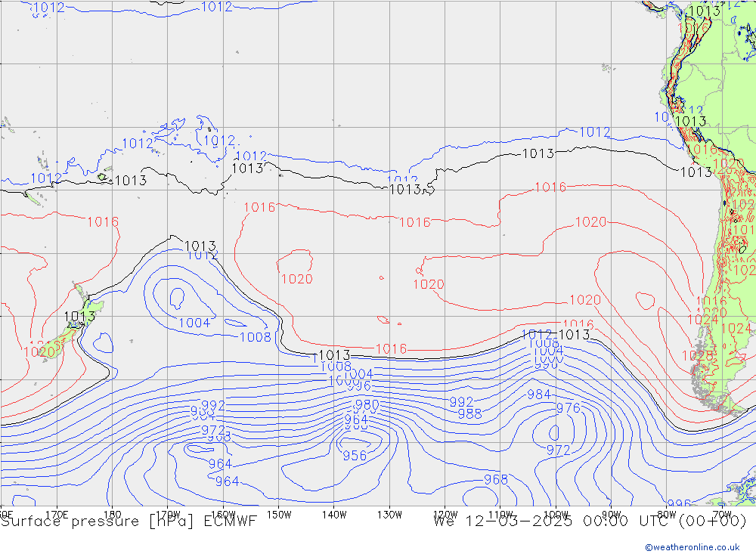This screenshot has width=756, height=554.
Task: Click the 90W longitude label
Action: pyautogui.click(x=612, y=515)
